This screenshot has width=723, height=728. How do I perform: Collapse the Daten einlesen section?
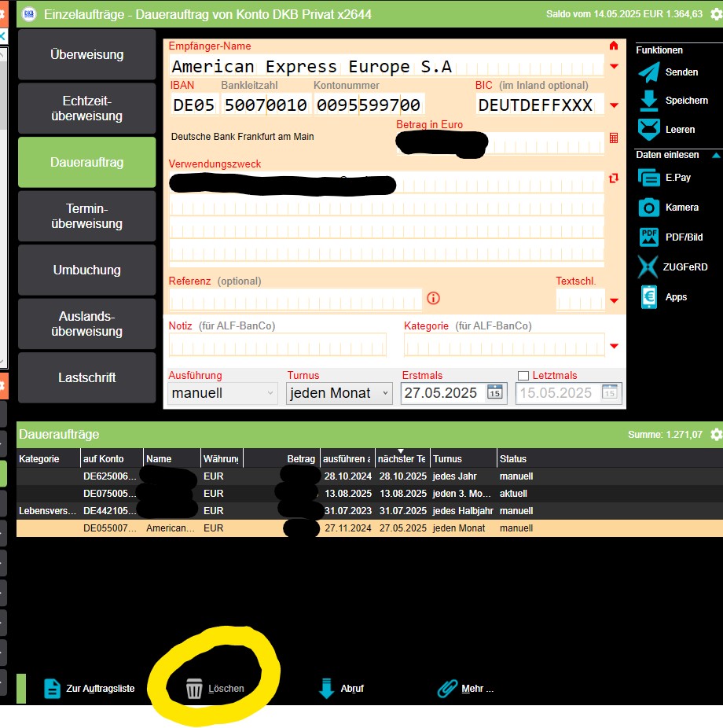pos(716,155)
